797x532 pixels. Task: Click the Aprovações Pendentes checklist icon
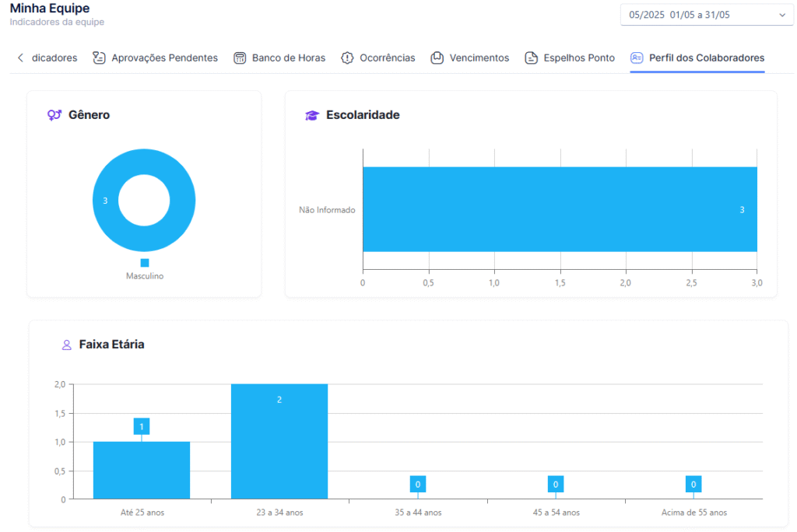99,58
